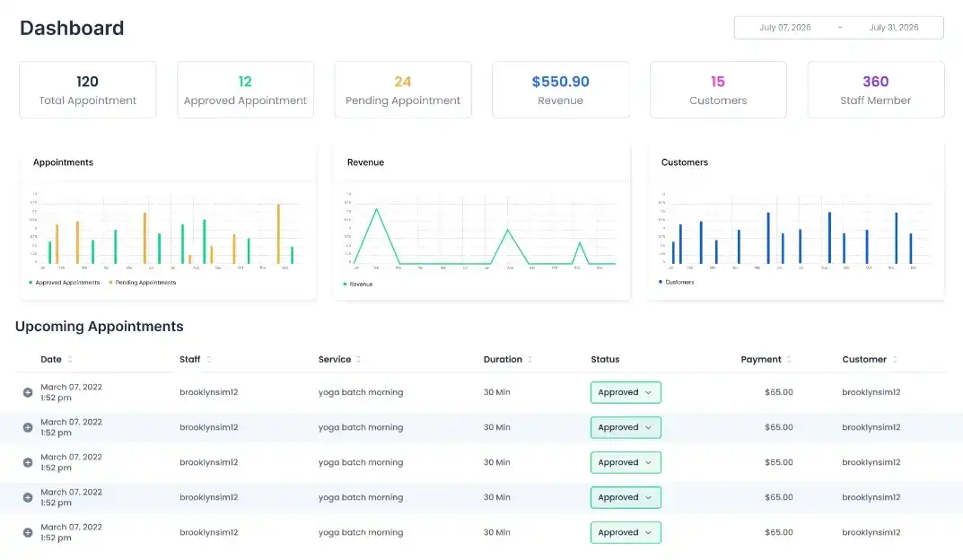The height and width of the screenshot is (560, 963).
Task: Sort table by the Date column arrows
Action: click(x=70, y=359)
